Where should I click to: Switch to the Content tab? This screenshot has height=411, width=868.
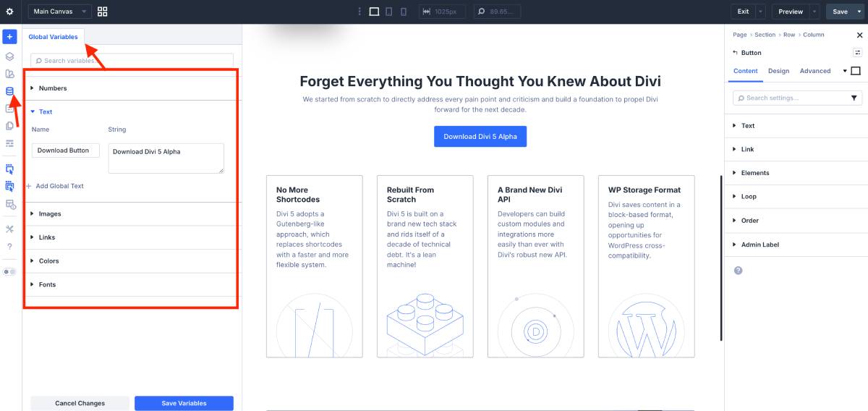[745, 71]
